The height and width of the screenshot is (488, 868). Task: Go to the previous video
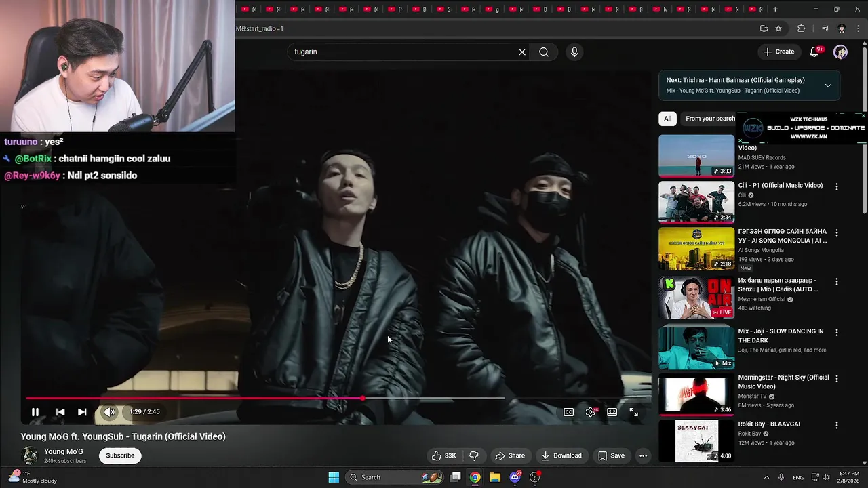point(60,412)
